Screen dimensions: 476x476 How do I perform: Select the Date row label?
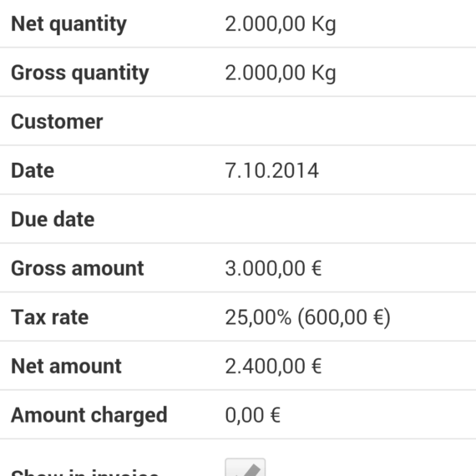tap(33, 170)
